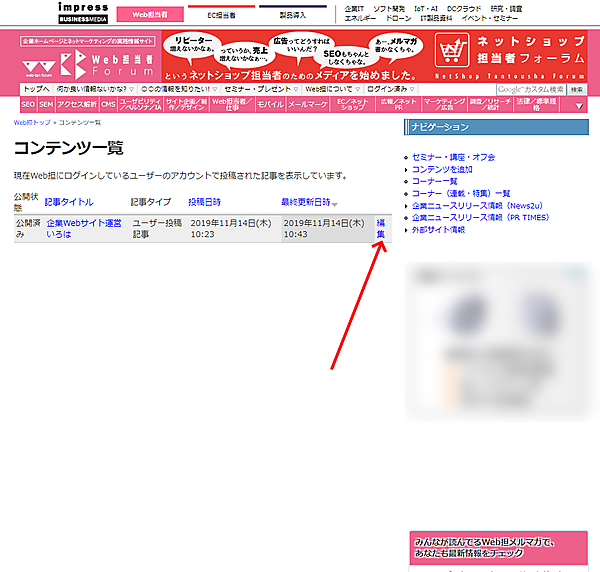
Task: Open 企業ニュースリリース情報（News2u） link
Action: 478,206
